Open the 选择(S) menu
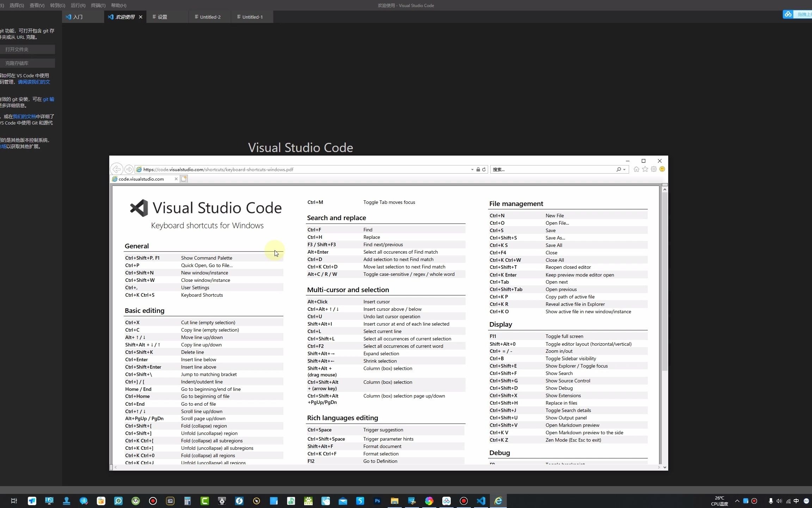 pos(17,5)
